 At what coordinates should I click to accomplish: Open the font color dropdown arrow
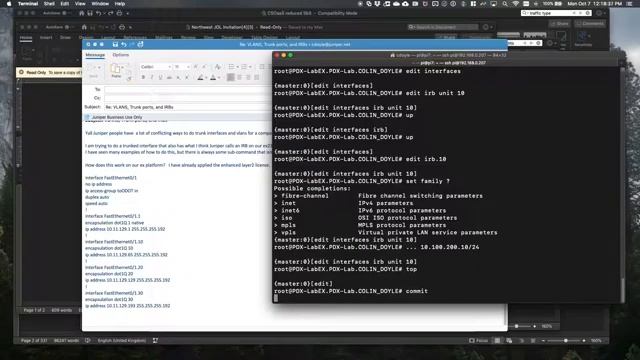pyautogui.click(x=219, y=77)
